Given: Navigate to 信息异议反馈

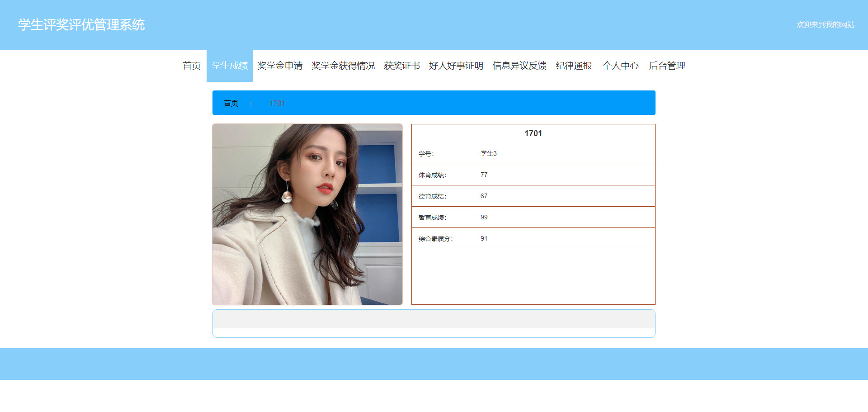Looking at the screenshot, I should tap(519, 66).
